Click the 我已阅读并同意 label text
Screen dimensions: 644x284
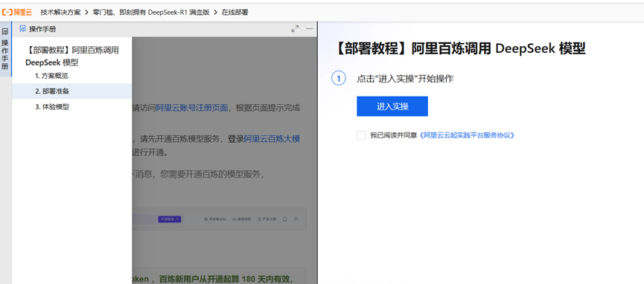point(393,135)
